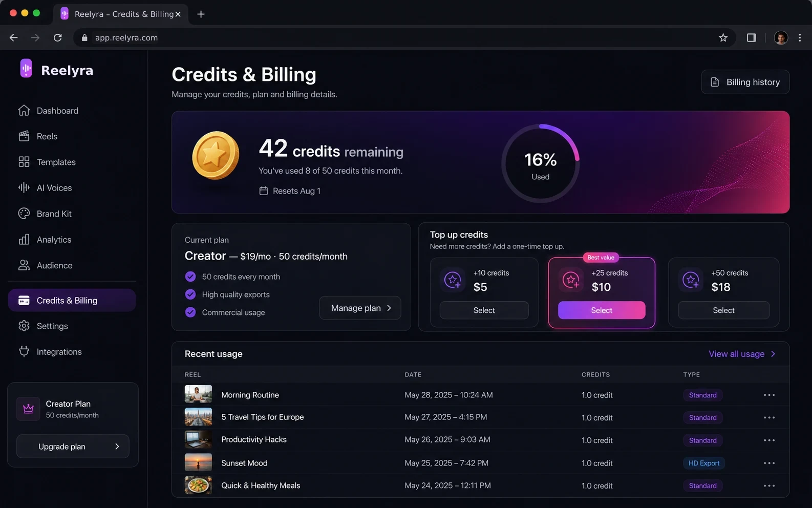
Task: Click the HD Export type badge
Action: (703, 463)
